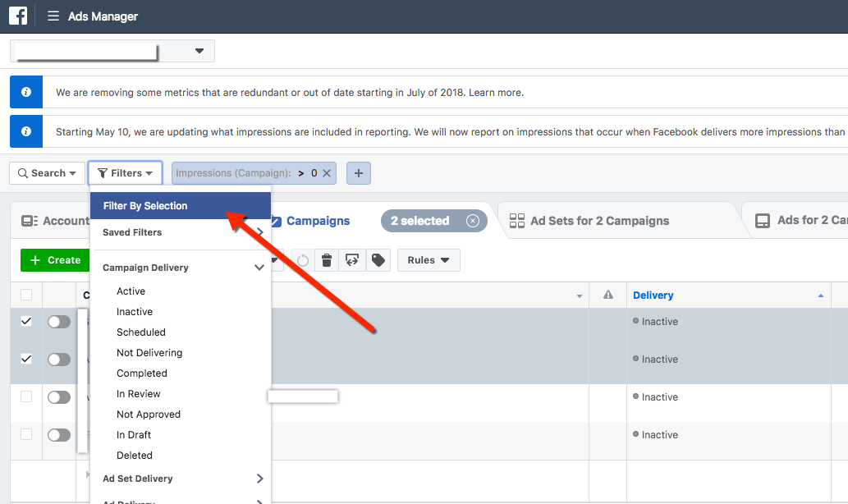Collapse the Campaign Delivery section
The width and height of the screenshot is (848, 504).
pos(259,268)
